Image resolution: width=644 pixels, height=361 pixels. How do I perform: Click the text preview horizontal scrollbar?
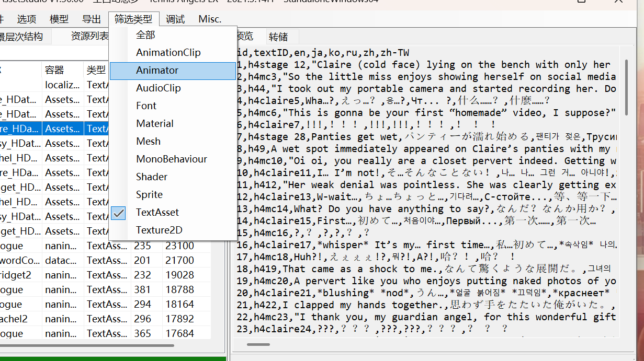point(258,344)
